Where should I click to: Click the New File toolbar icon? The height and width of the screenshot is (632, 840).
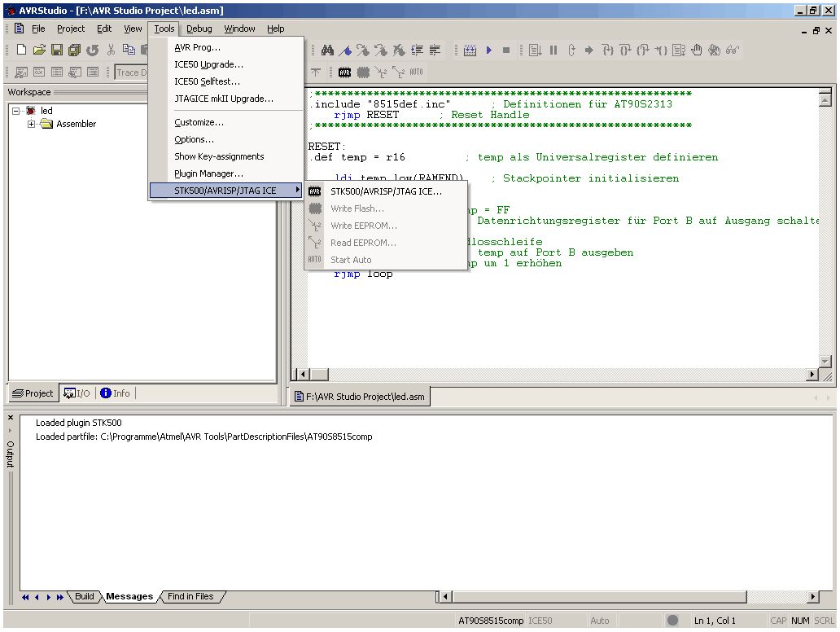(21, 50)
